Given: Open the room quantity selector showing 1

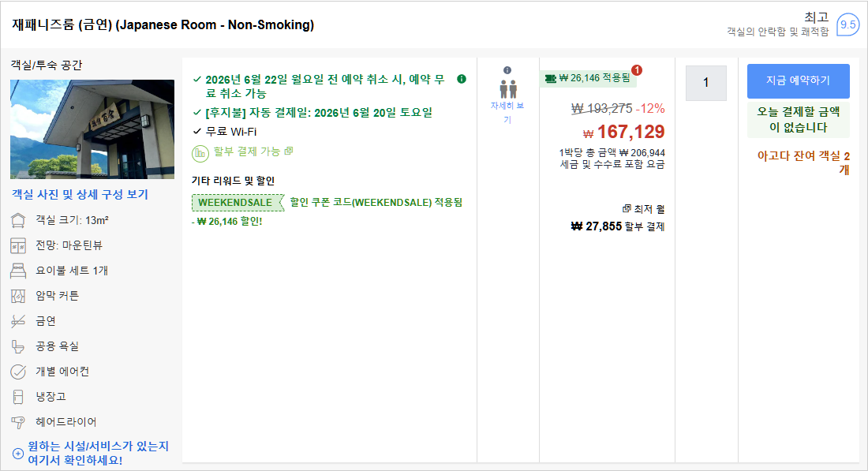Looking at the screenshot, I should click(x=705, y=83).
